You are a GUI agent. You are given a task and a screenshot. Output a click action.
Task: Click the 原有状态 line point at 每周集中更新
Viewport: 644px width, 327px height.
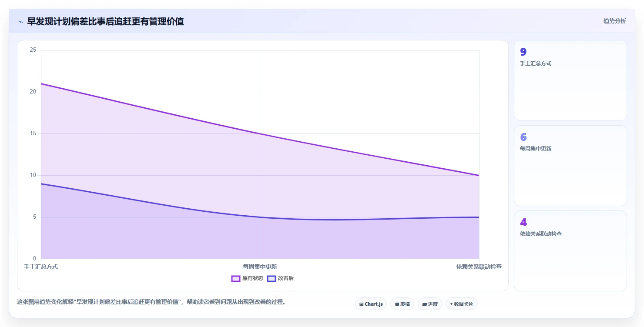(260, 133)
